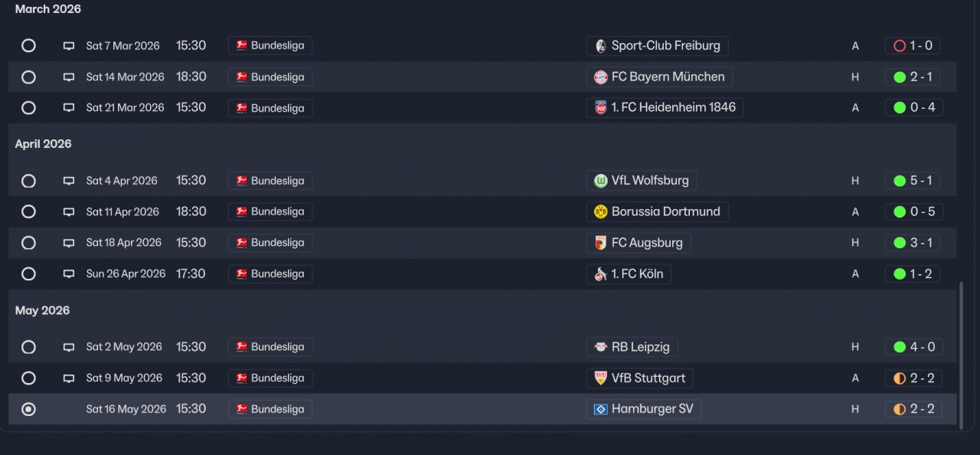Viewport: 980px width, 455px height.
Task: Open the 4 - 0 result against Leipzig
Action: tap(913, 348)
